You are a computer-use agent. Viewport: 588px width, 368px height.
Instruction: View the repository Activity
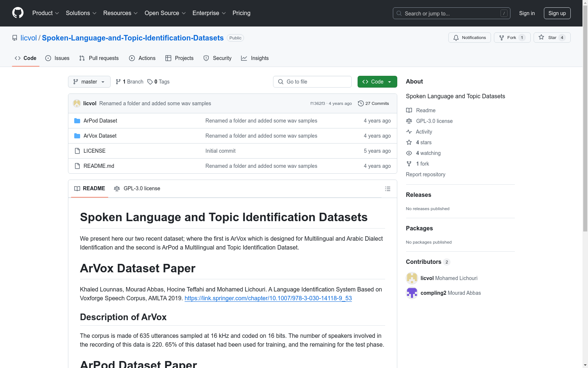click(419, 132)
